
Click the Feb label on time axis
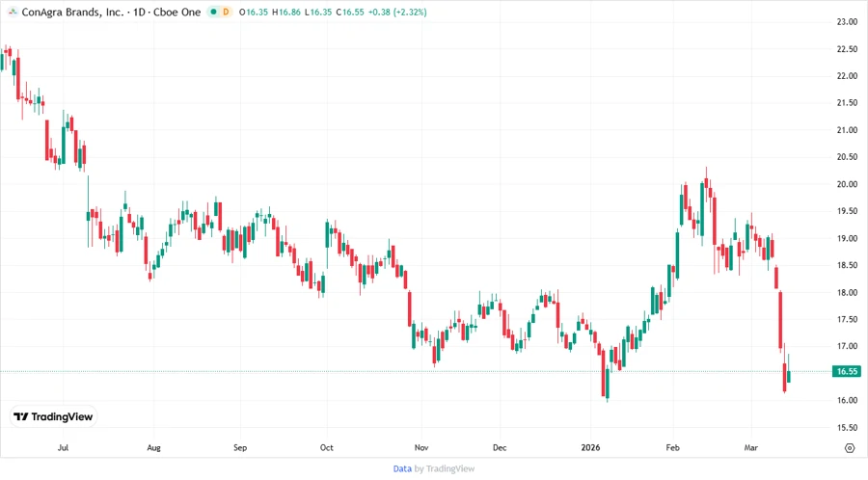672,448
